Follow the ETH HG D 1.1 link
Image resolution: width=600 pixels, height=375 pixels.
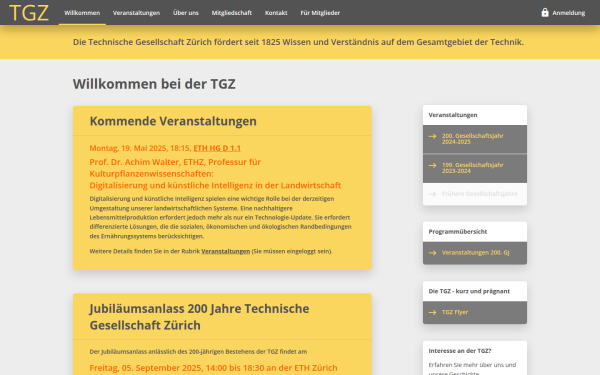click(x=217, y=148)
